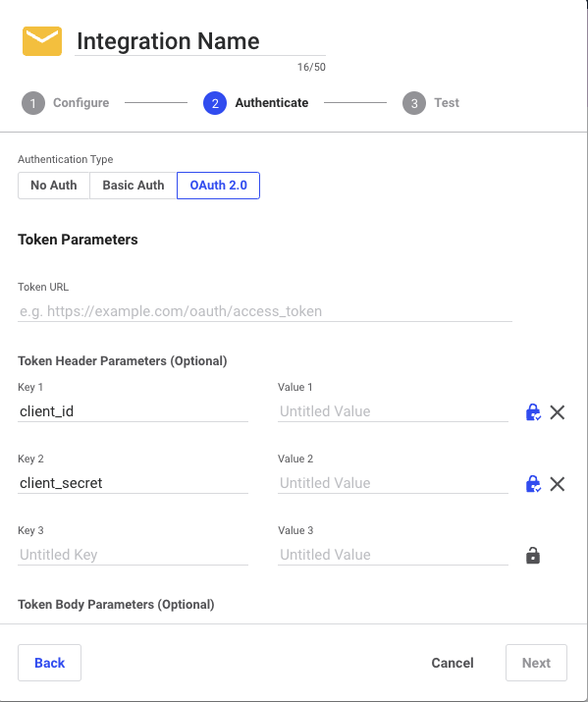Screen dimensions: 588x702
Task: Select the step 2 Authenticate circle
Action: [x=215, y=103]
